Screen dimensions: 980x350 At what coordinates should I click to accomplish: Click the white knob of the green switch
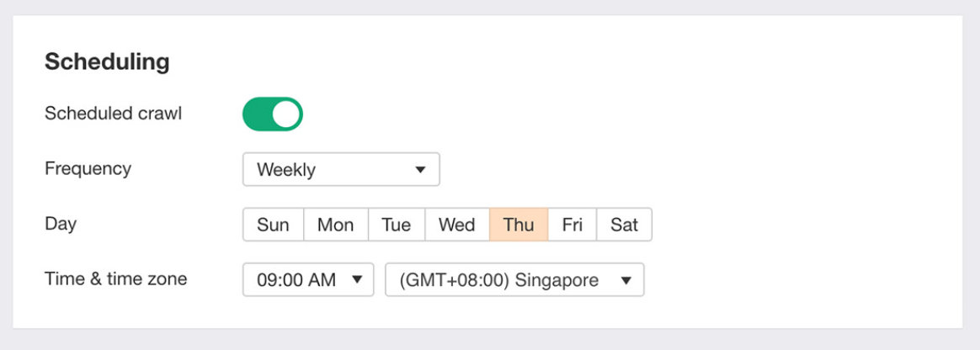tap(286, 114)
